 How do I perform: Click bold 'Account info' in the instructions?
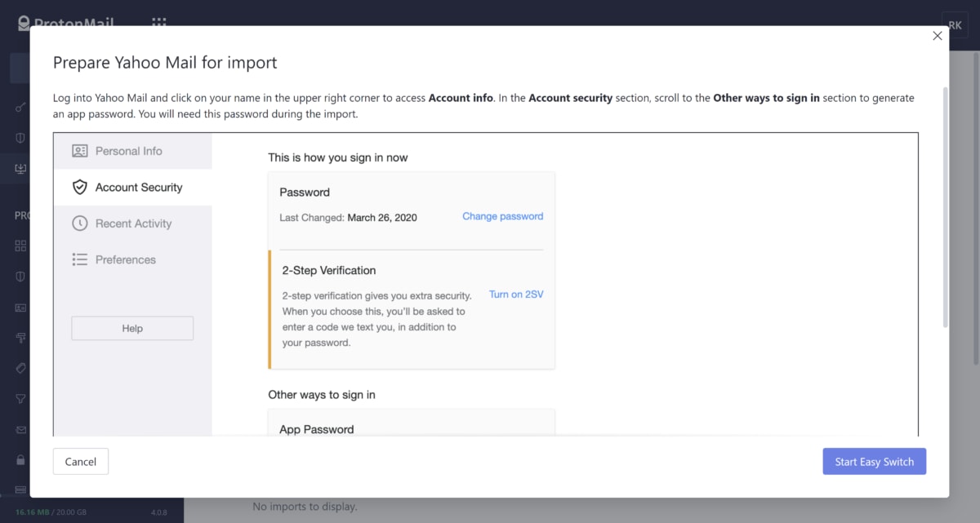tap(461, 97)
